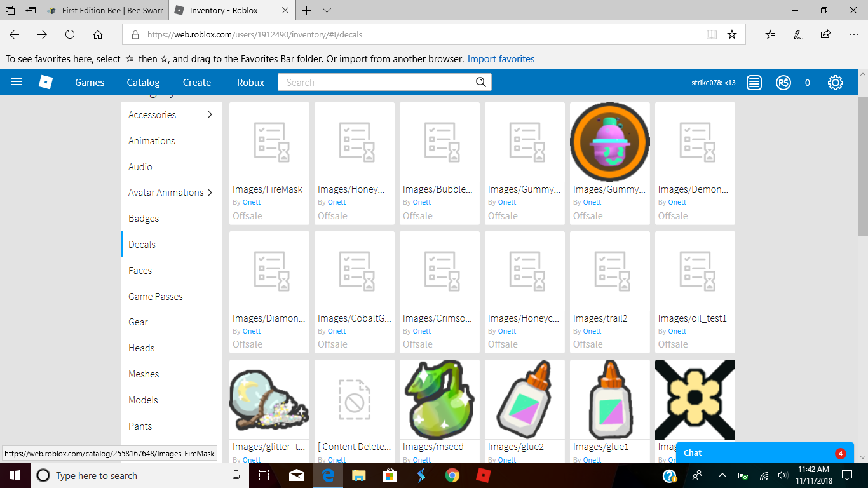Open Create in Roblox navigation
868x488 pixels.
tap(197, 83)
